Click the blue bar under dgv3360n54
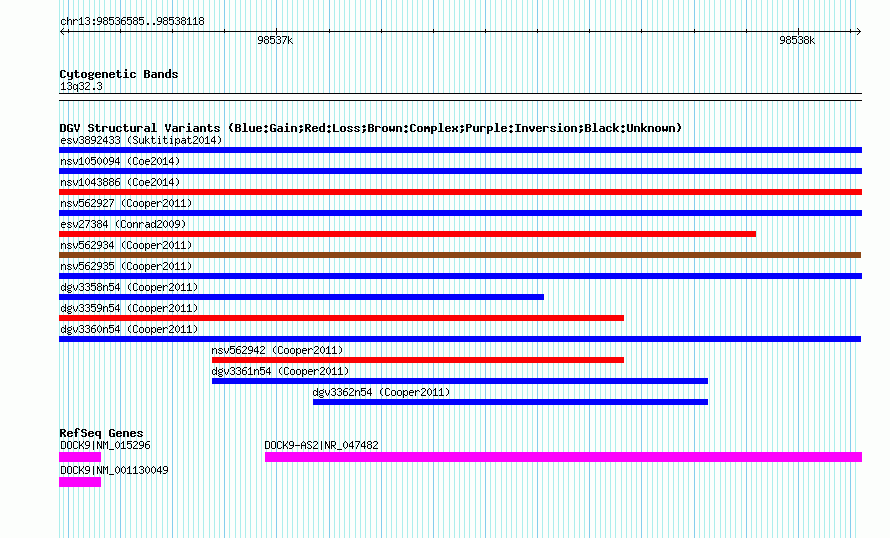890x538 pixels. 460,339
